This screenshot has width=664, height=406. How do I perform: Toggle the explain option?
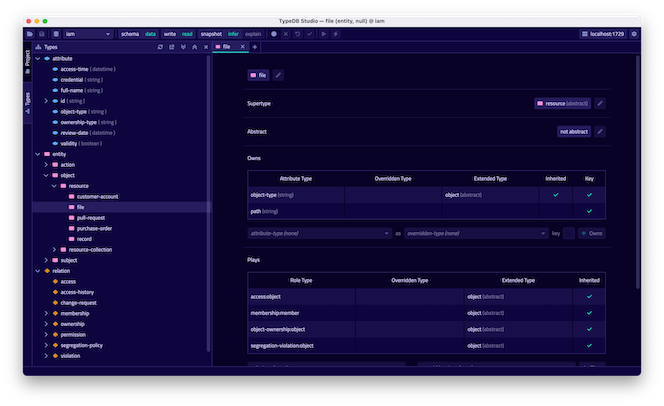pyautogui.click(x=253, y=34)
